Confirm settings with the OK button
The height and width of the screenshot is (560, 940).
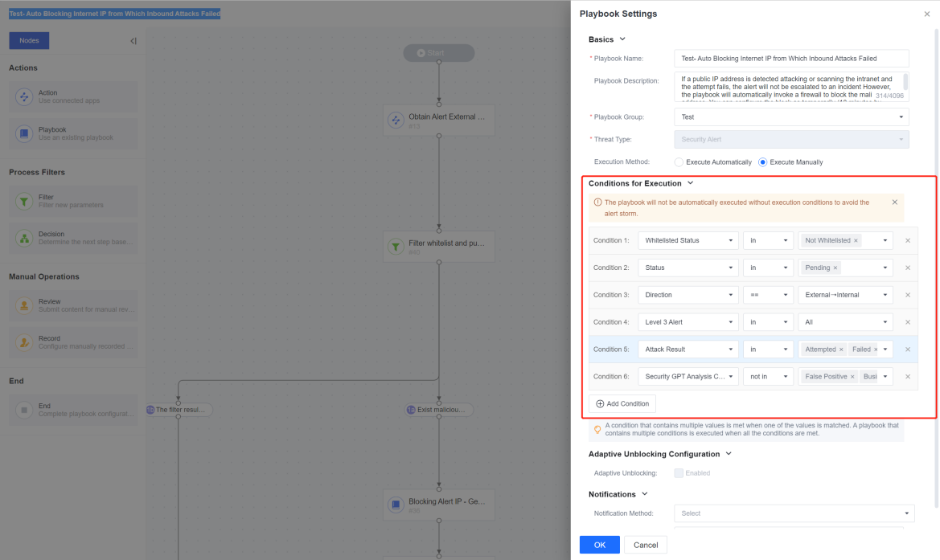point(600,545)
